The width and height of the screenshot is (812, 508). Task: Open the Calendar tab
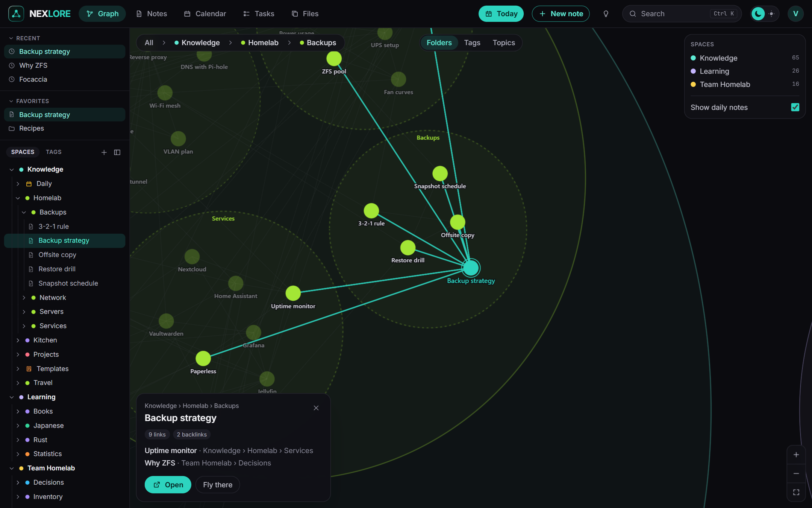[205, 14]
